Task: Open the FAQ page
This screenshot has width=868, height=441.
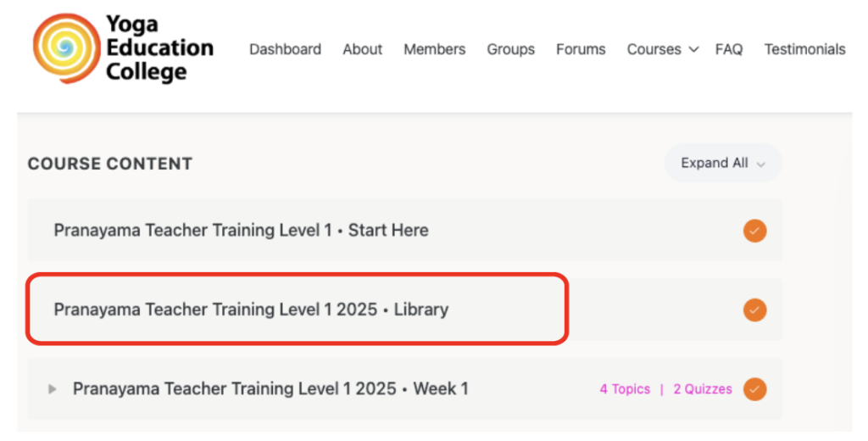Action: tap(728, 49)
